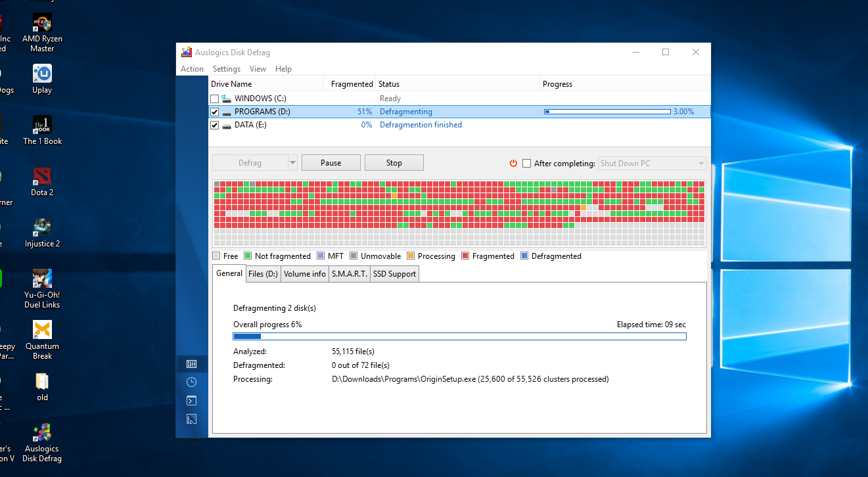Open the SSD sidebar icon
Screen dimensions: 868x477
pyautogui.click(x=192, y=419)
